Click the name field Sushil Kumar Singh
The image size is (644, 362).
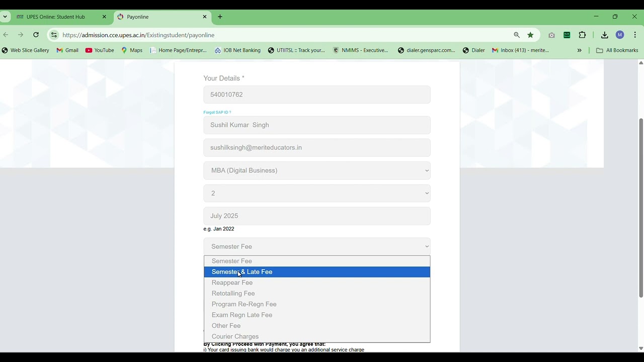click(x=317, y=125)
